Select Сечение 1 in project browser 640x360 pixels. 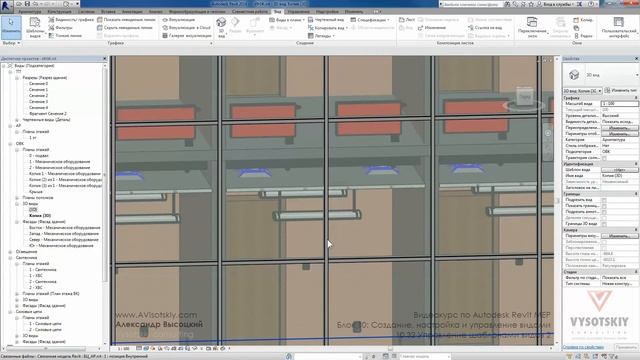tap(39, 89)
